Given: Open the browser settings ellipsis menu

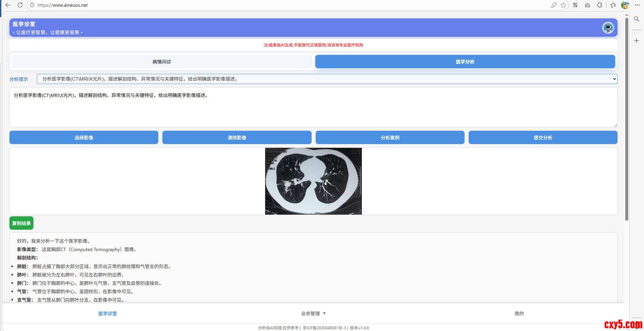Looking at the screenshot, I should point(637,5).
